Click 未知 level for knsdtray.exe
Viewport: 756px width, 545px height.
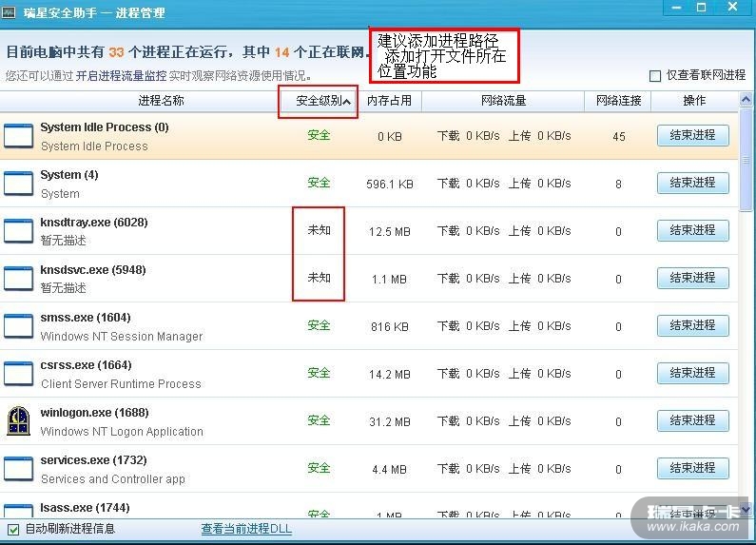(319, 230)
